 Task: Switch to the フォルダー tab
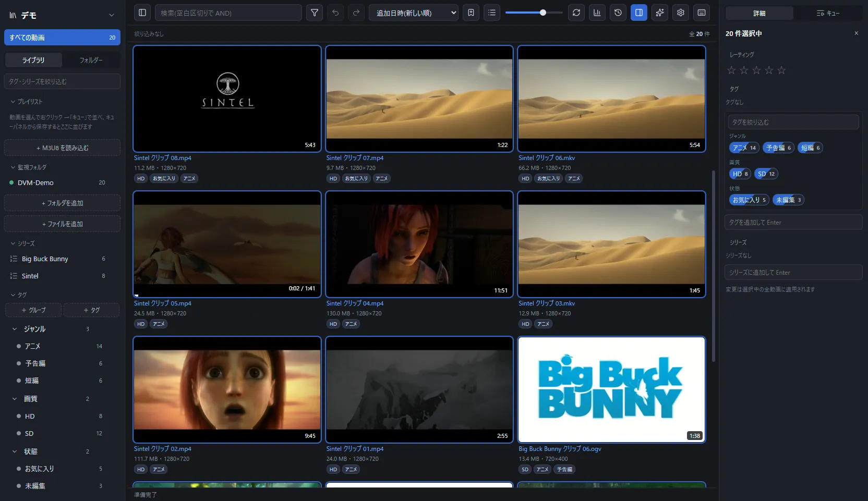tap(91, 60)
